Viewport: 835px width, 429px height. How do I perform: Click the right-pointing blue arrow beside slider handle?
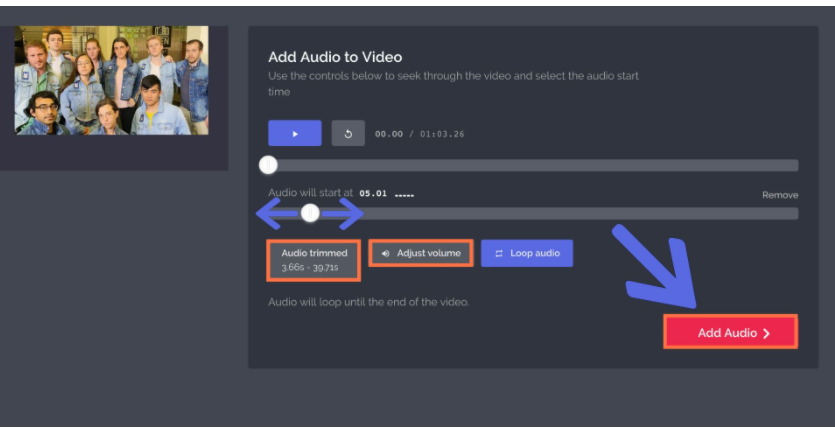tap(343, 213)
